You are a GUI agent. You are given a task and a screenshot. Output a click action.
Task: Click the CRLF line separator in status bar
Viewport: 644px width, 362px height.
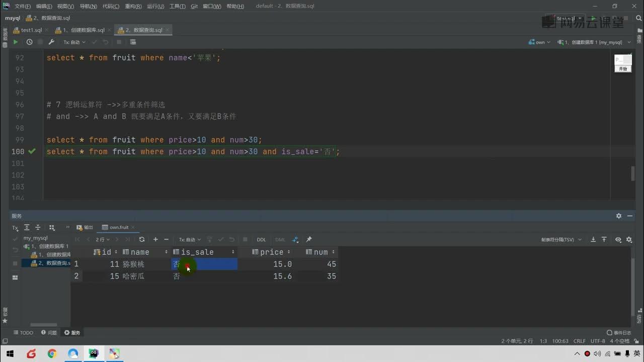click(579, 341)
